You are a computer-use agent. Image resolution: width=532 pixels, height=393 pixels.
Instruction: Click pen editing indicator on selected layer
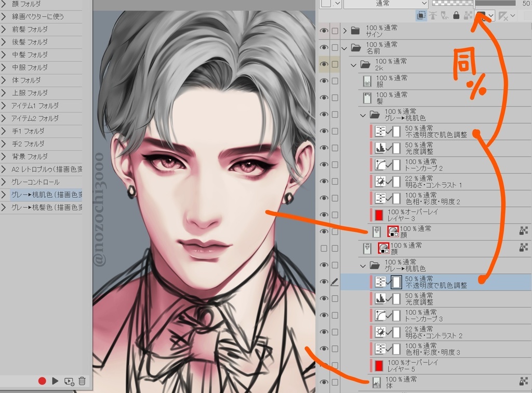coord(335,281)
